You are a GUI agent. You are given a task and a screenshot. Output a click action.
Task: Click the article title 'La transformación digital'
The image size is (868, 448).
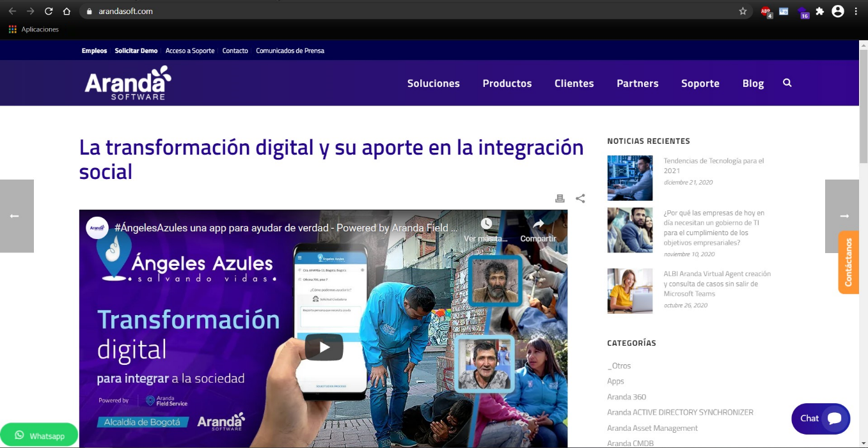331,159
